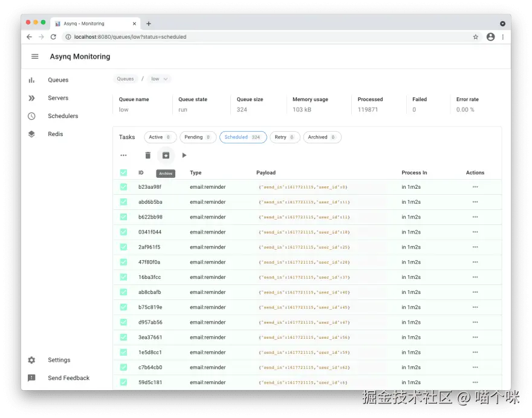Click the Asynq Monitoring title
Screen dimensions: 532x418
(x=80, y=56)
